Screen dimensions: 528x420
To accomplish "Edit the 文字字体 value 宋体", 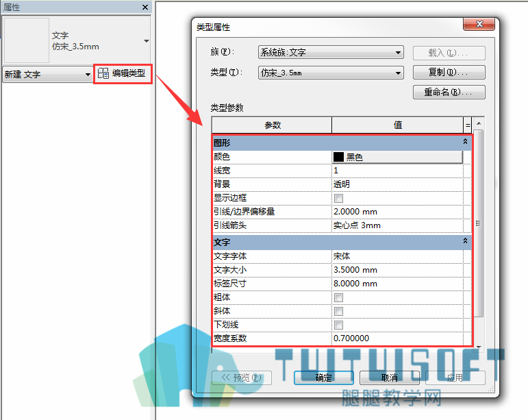I will click(x=397, y=256).
